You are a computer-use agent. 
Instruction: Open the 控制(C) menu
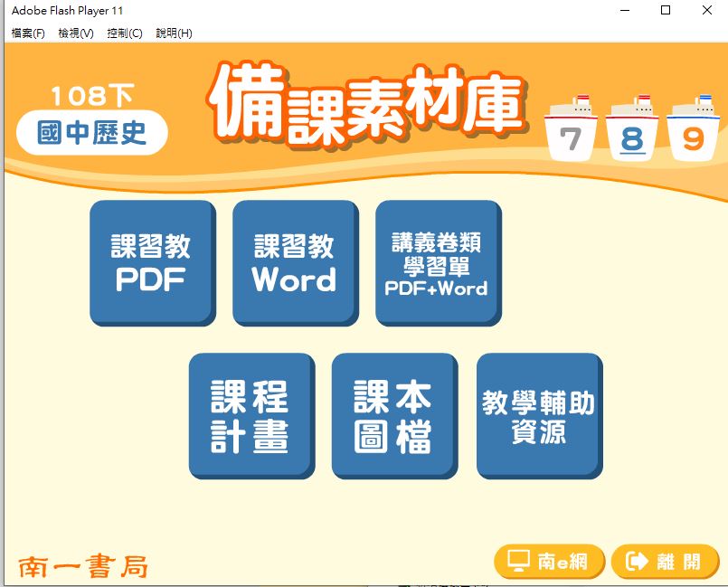pyautogui.click(x=125, y=33)
